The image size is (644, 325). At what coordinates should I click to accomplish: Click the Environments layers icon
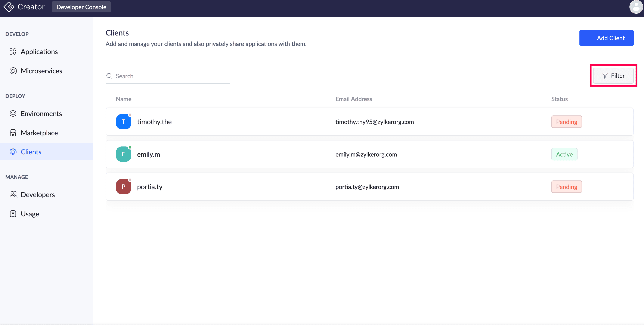[13, 114]
